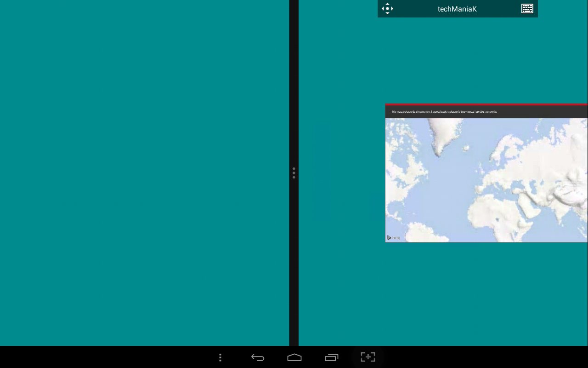This screenshot has width=588, height=368.
Task: Click the empty left teal pane
Action: point(144,173)
